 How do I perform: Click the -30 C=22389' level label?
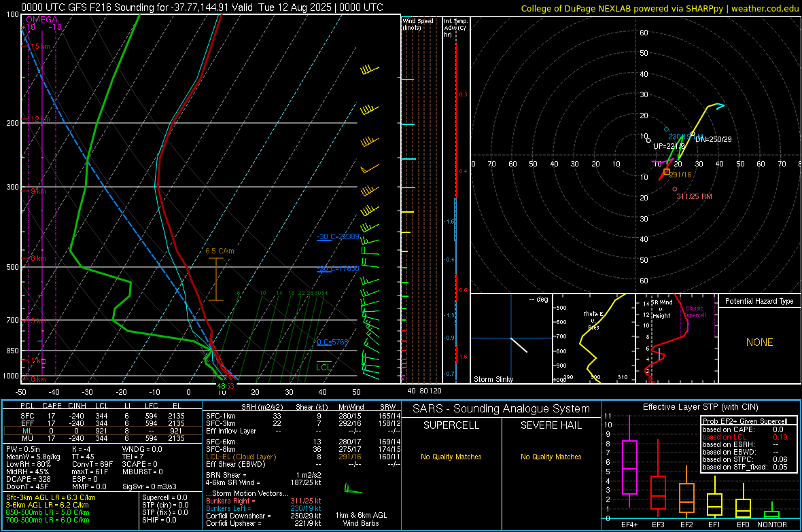(x=338, y=236)
